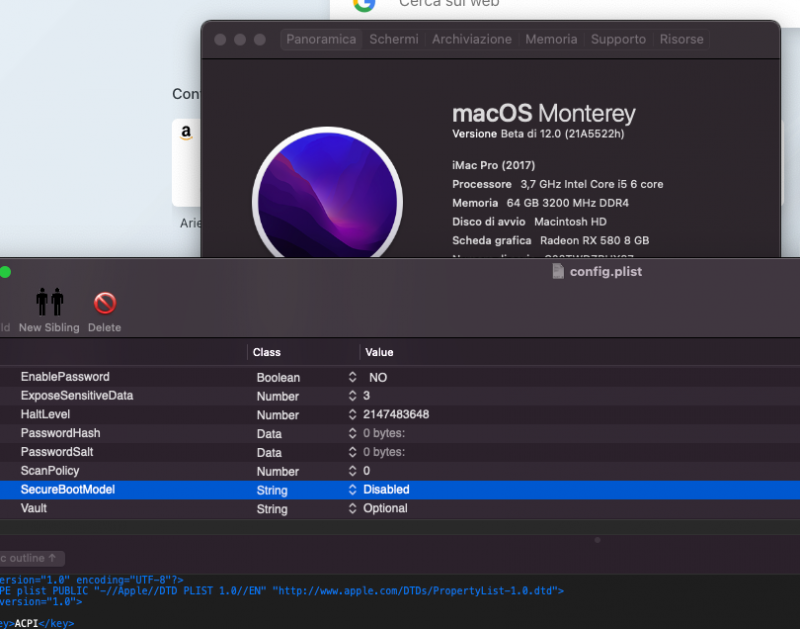Screen dimensions: 800x629
Task: Click the HaltLevel value 2147483648
Action: [396, 415]
